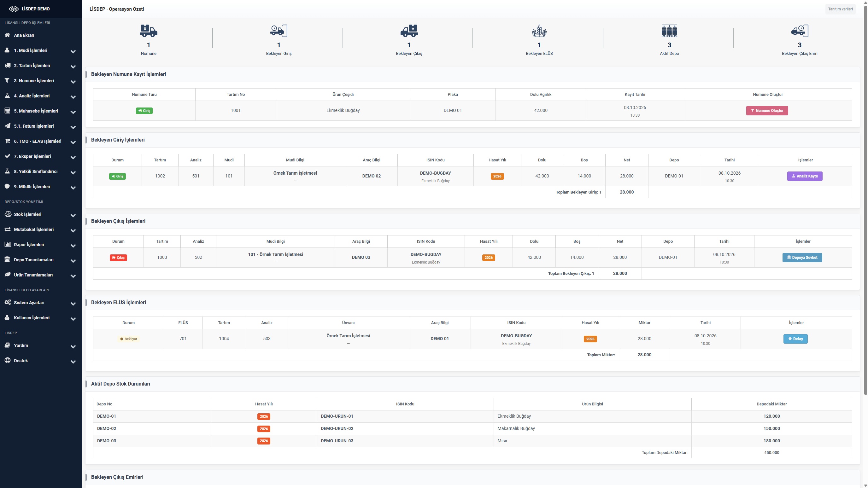Expand the Mutabakat İşlemleri chevron
Screen dimensions: 868x488
coord(73,231)
